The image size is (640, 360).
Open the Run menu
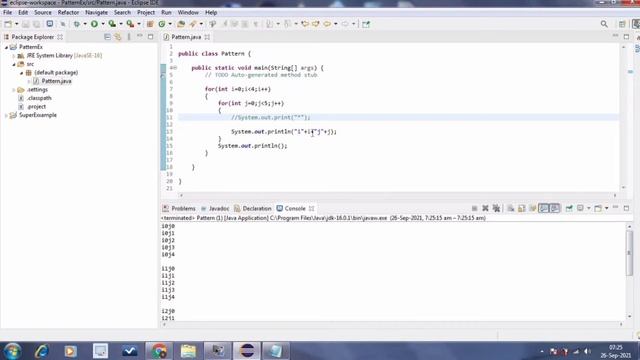[x=166, y=13]
